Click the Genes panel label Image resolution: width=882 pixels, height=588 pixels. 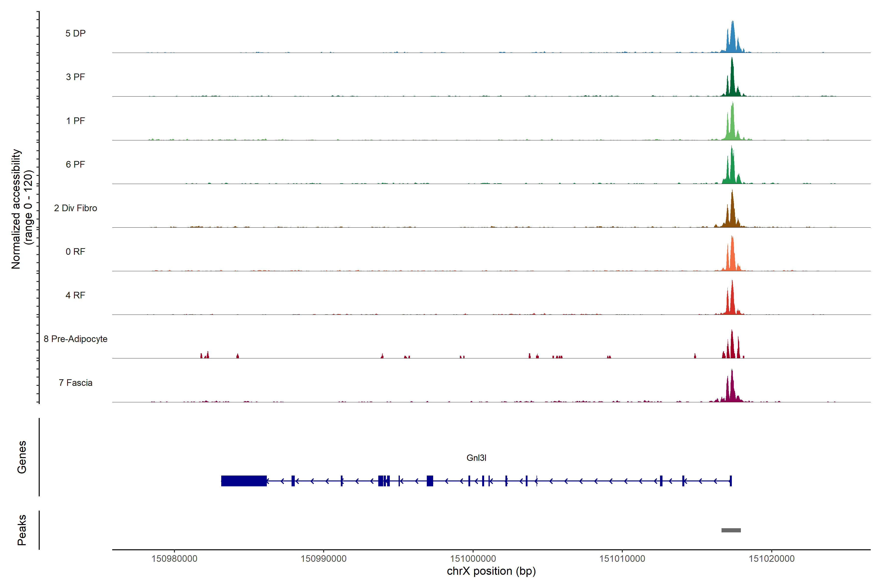22,457
